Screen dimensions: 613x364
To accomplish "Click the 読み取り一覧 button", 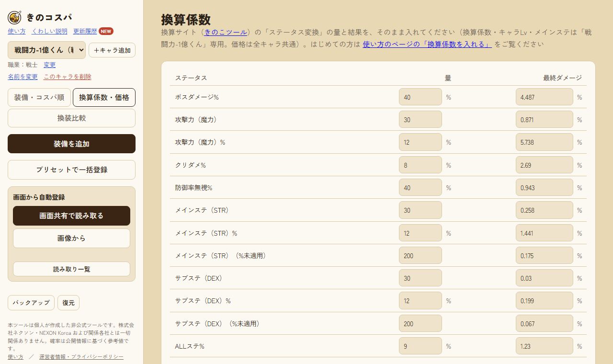I will point(71,269).
